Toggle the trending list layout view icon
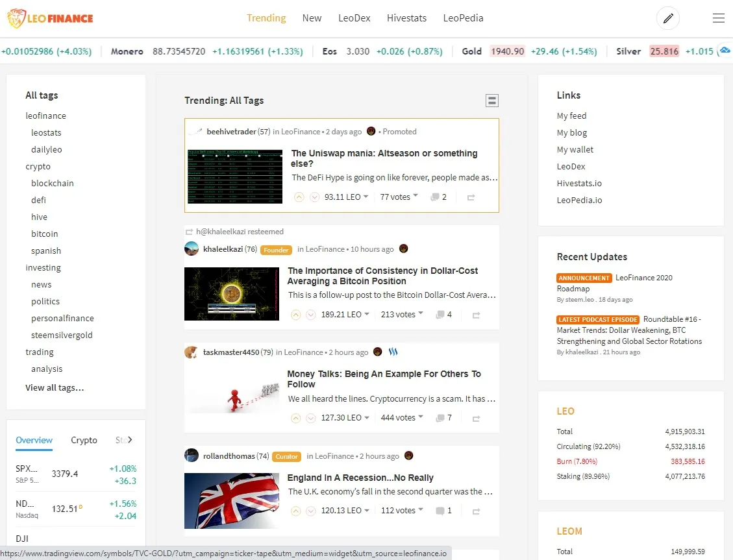Image resolution: width=733 pixels, height=560 pixels. coord(491,101)
